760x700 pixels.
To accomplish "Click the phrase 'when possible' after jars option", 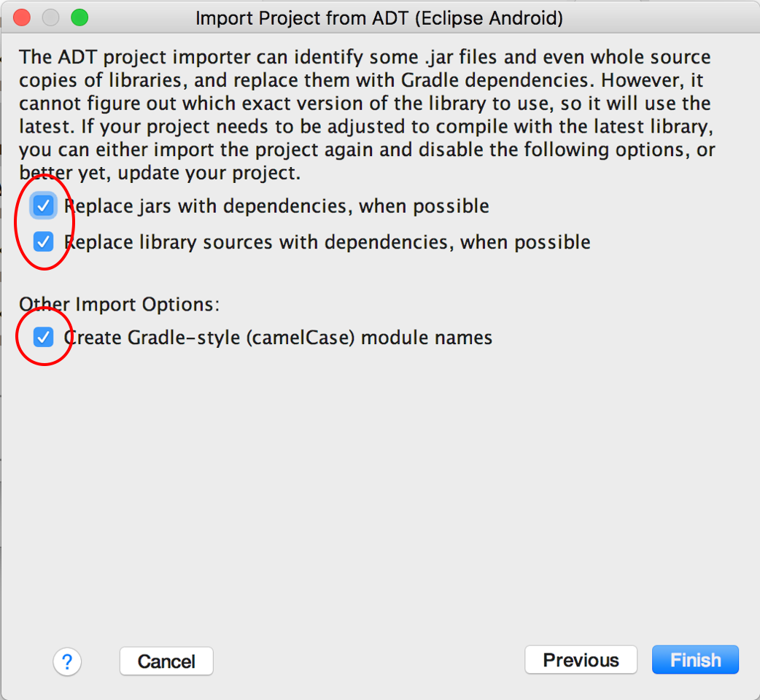I will pyautogui.click(x=424, y=206).
